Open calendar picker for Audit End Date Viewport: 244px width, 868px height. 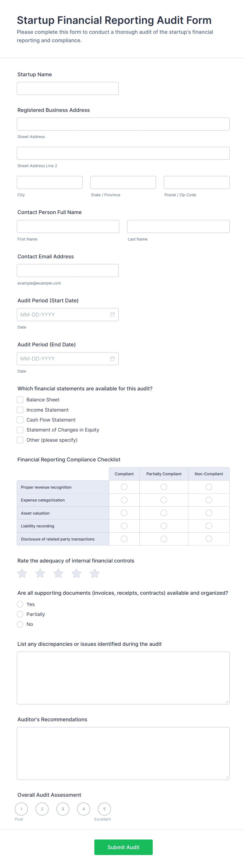(112, 358)
